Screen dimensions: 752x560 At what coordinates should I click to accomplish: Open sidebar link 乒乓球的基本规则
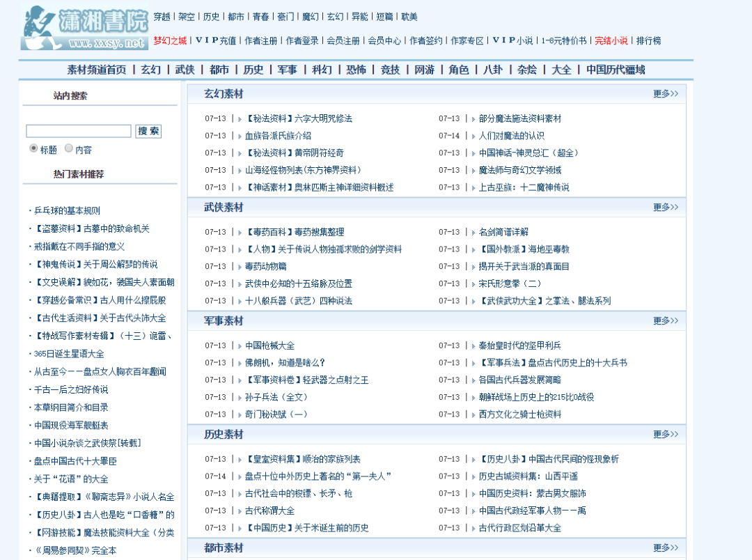click(67, 210)
